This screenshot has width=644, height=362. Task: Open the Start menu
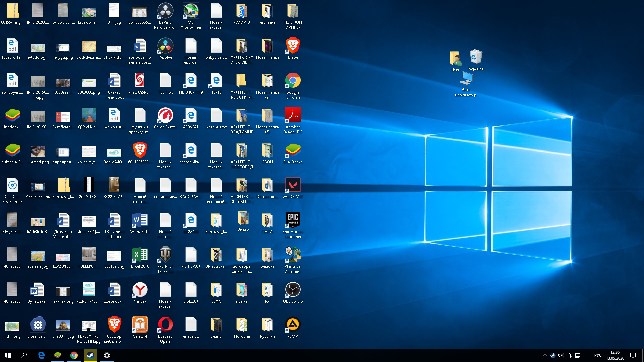[x=8, y=355]
